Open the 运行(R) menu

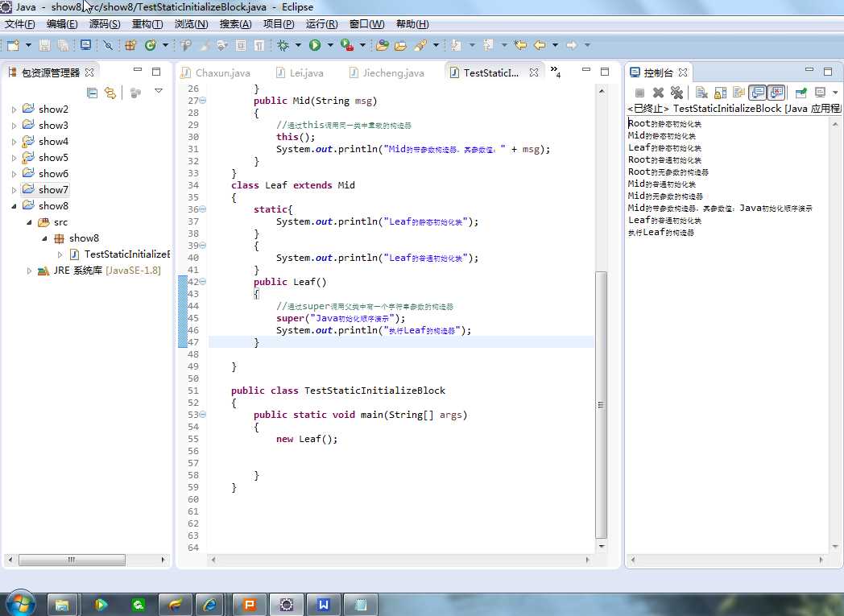click(322, 23)
